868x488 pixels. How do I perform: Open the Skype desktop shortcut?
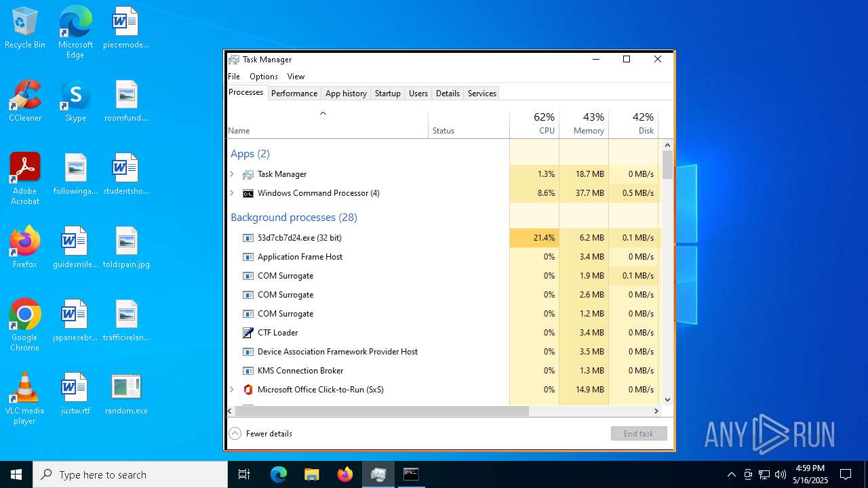point(75,102)
